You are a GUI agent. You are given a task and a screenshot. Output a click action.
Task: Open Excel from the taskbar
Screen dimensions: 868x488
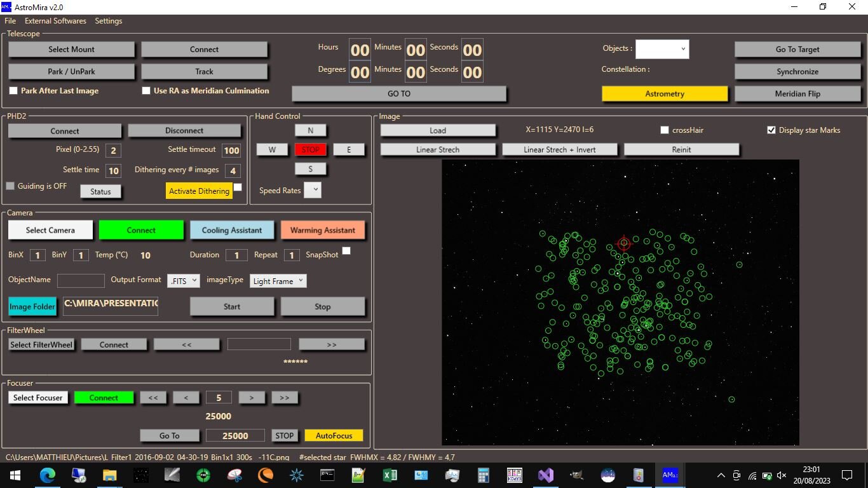coord(390,475)
